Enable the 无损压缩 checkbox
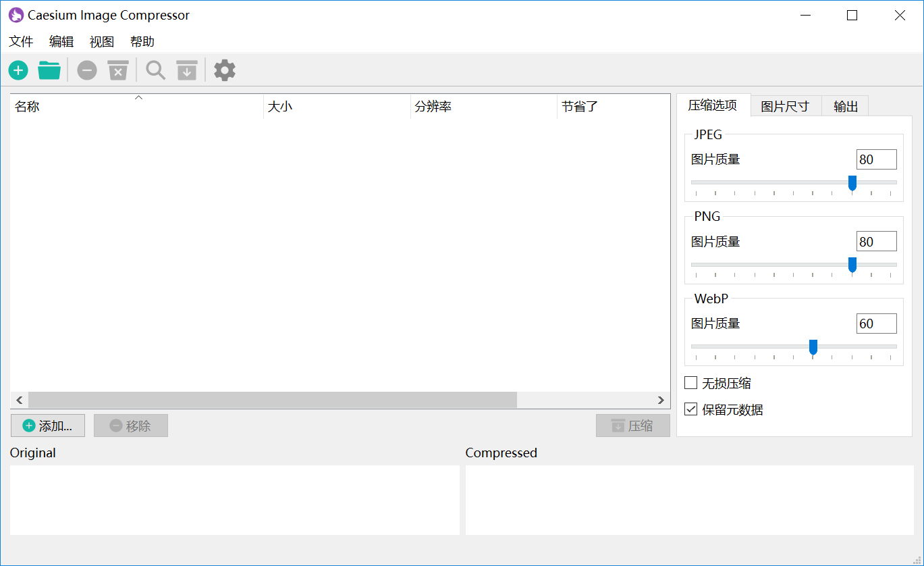924x566 pixels. point(690,383)
